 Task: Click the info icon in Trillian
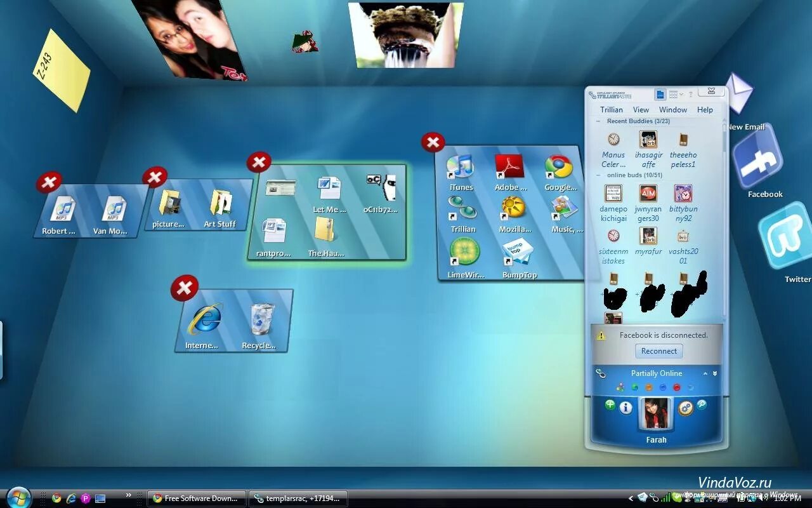tap(625, 408)
